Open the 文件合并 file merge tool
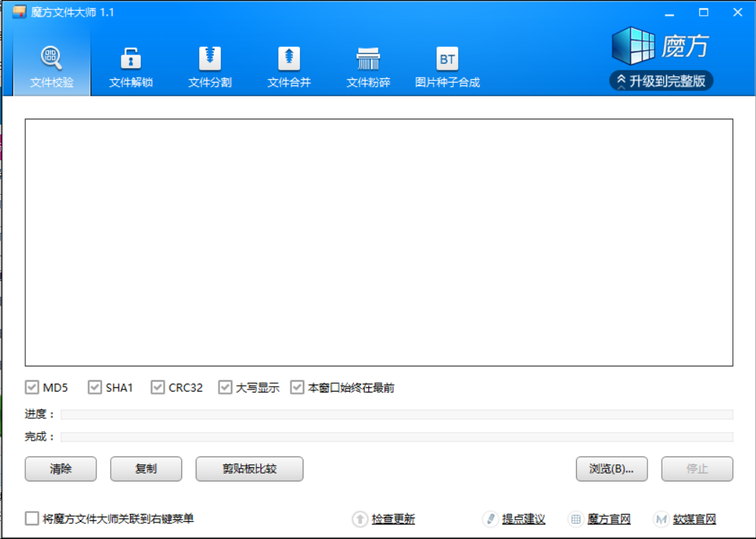This screenshot has height=539, width=756. 288,66
